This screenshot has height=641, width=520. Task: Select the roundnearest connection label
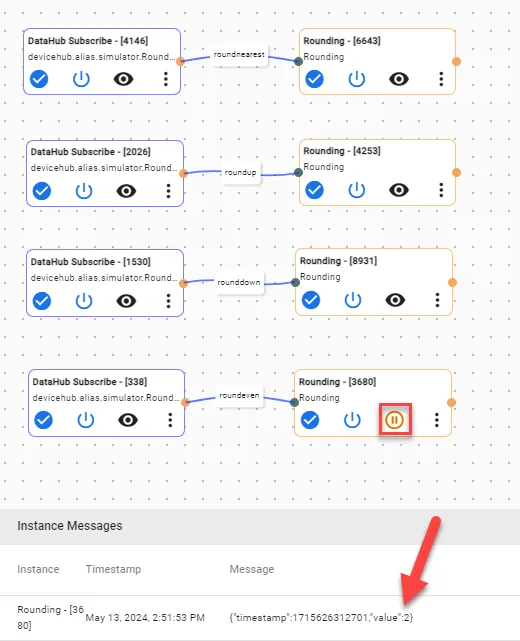(239, 55)
